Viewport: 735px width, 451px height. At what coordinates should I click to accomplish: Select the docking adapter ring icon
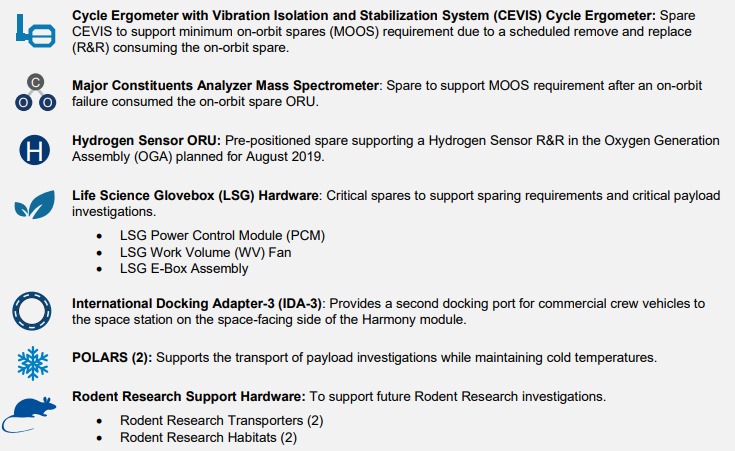point(32,311)
